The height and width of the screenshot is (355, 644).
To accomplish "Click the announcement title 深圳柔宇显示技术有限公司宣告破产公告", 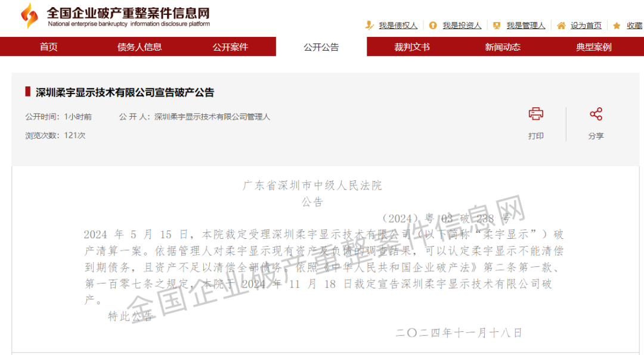I will [125, 92].
